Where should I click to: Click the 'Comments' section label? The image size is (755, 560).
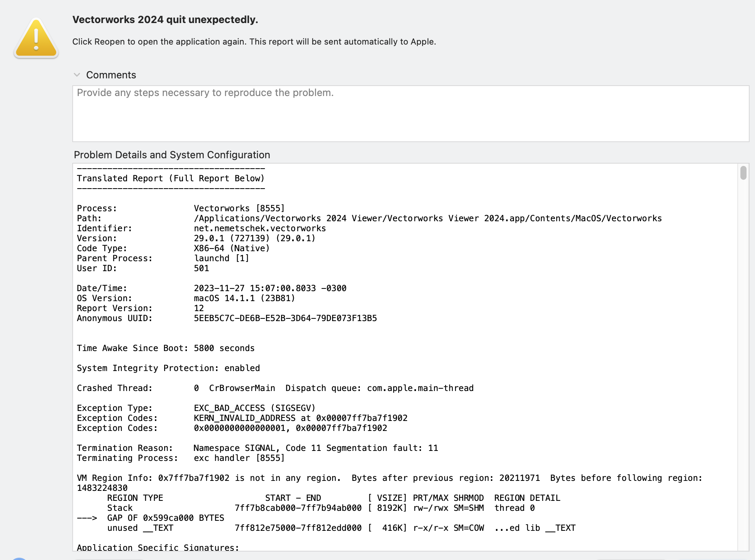(x=111, y=75)
